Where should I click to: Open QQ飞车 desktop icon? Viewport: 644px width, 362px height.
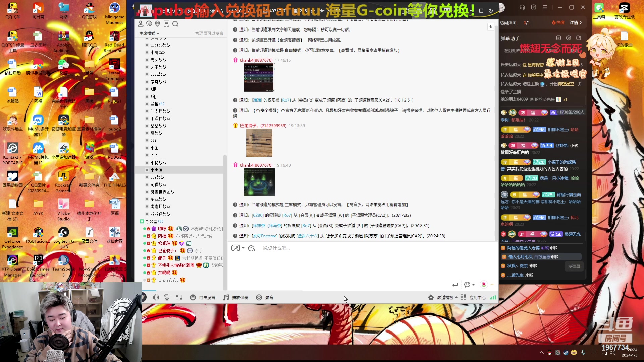tap(13, 11)
